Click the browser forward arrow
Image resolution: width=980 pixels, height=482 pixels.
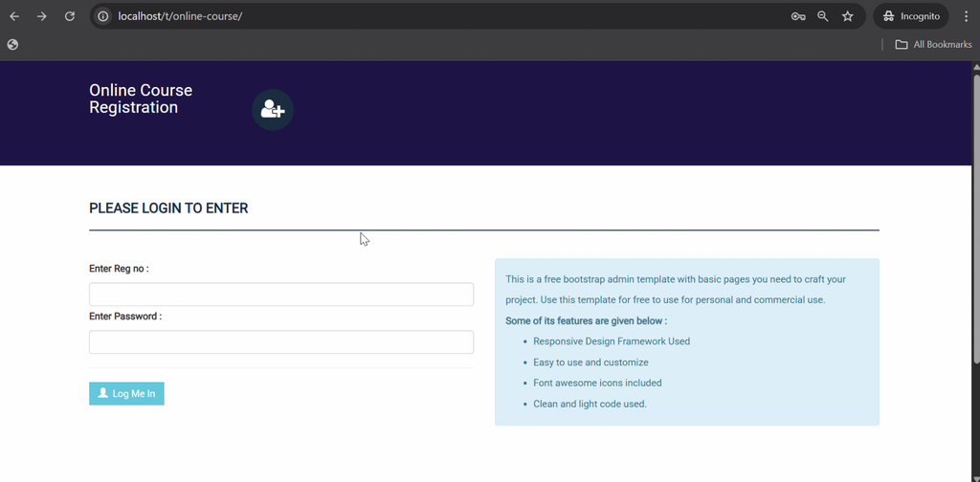tap(42, 16)
